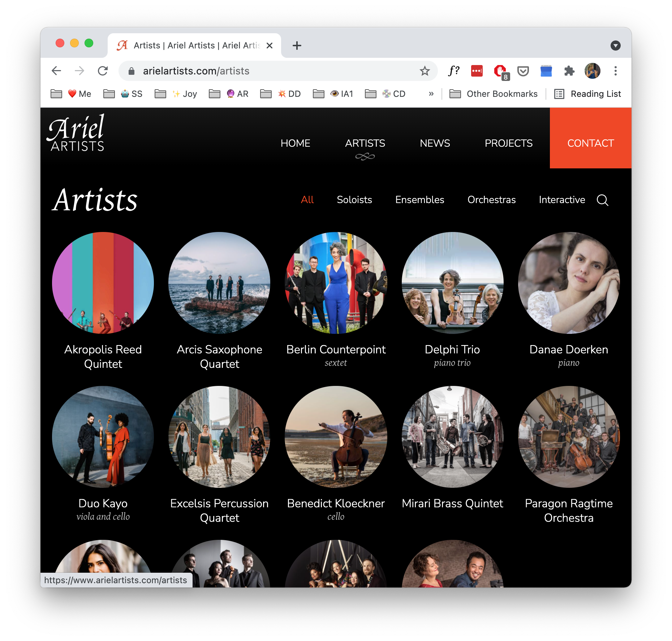Filter artists by Soloists
This screenshot has height=641, width=672.
coord(354,200)
